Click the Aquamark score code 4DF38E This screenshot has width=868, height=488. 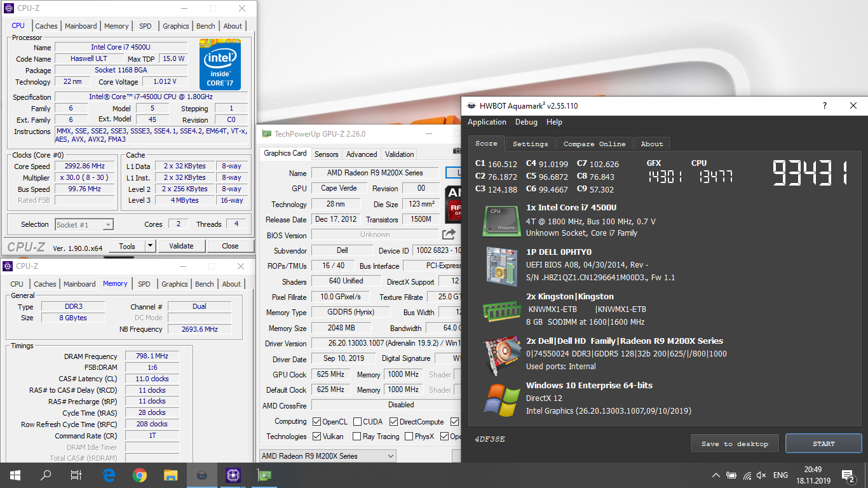[490, 439]
